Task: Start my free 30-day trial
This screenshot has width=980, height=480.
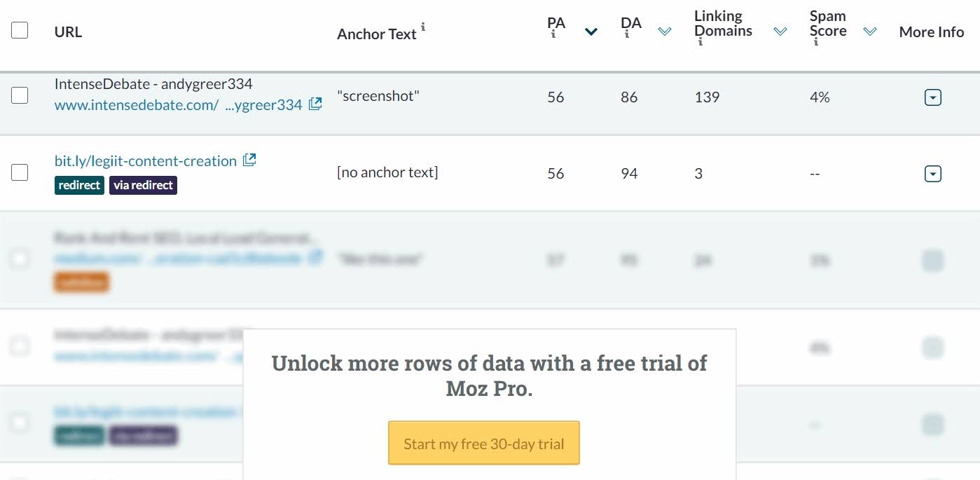Action: pyautogui.click(x=484, y=443)
